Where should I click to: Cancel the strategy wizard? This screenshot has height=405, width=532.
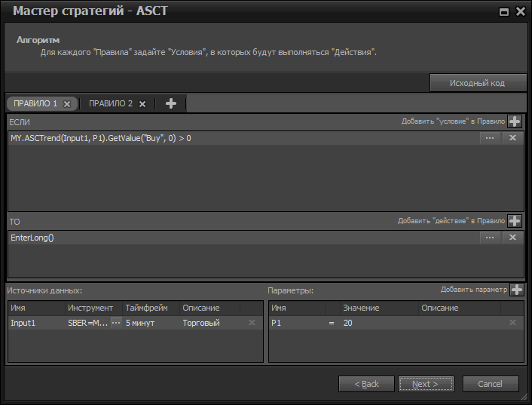point(491,384)
